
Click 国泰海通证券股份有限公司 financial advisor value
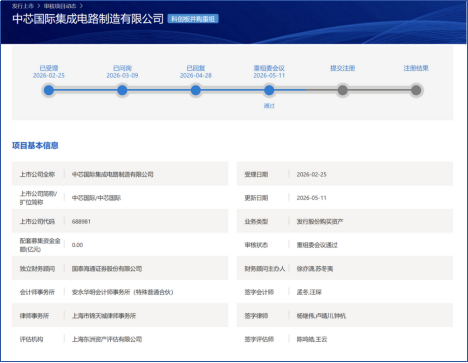click(x=107, y=269)
